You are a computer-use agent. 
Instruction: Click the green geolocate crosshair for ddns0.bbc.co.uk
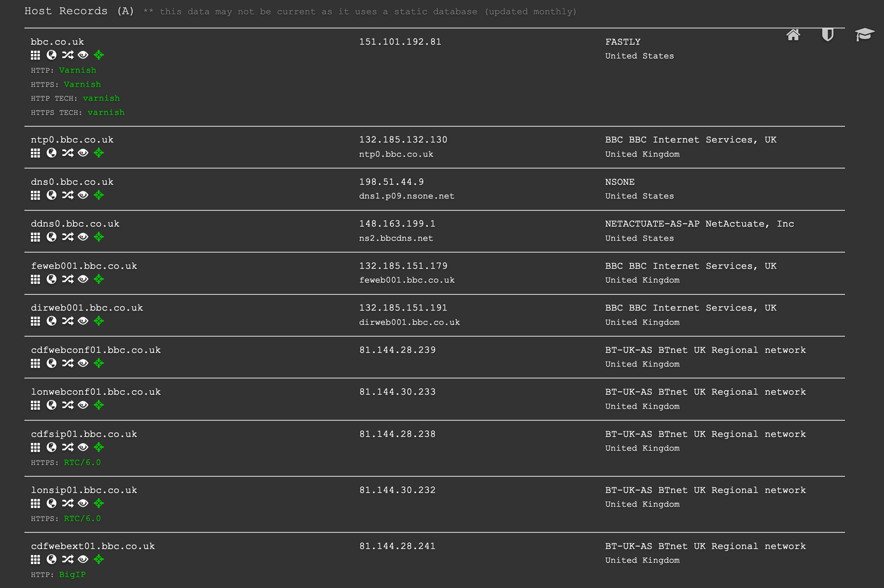pyautogui.click(x=99, y=237)
